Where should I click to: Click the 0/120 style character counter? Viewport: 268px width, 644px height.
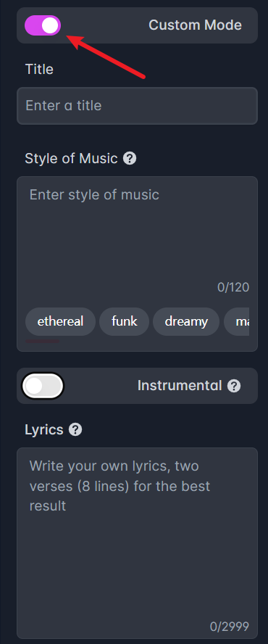click(233, 287)
